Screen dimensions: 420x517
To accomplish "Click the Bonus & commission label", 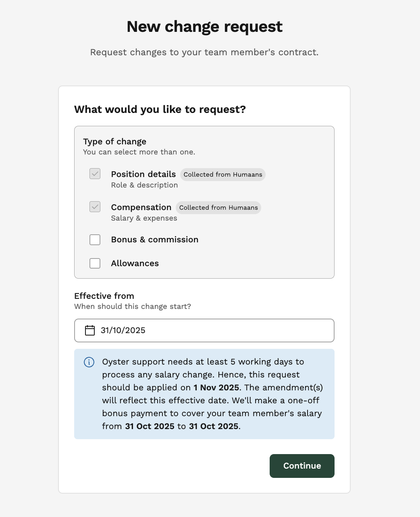I will click(x=155, y=240).
